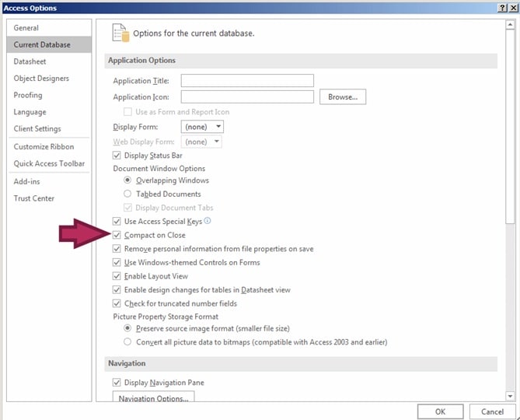Toggle Remove personal information from file properties
520x420 pixels.
(x=117, y=249)
